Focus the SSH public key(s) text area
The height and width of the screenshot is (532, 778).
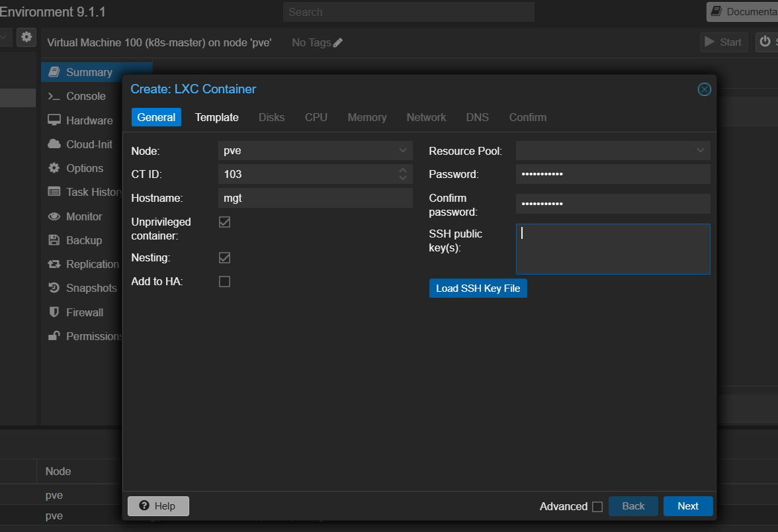tap(613, 249)
